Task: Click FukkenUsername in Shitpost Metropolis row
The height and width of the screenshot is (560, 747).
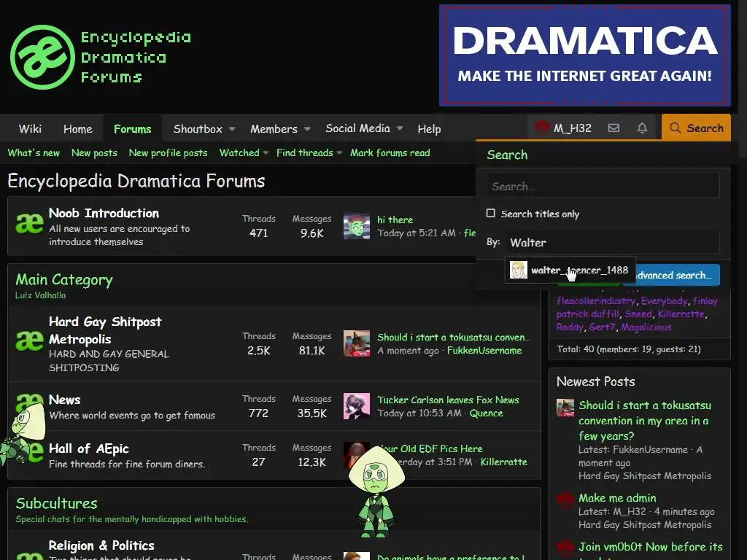Action: coord(484,351)
